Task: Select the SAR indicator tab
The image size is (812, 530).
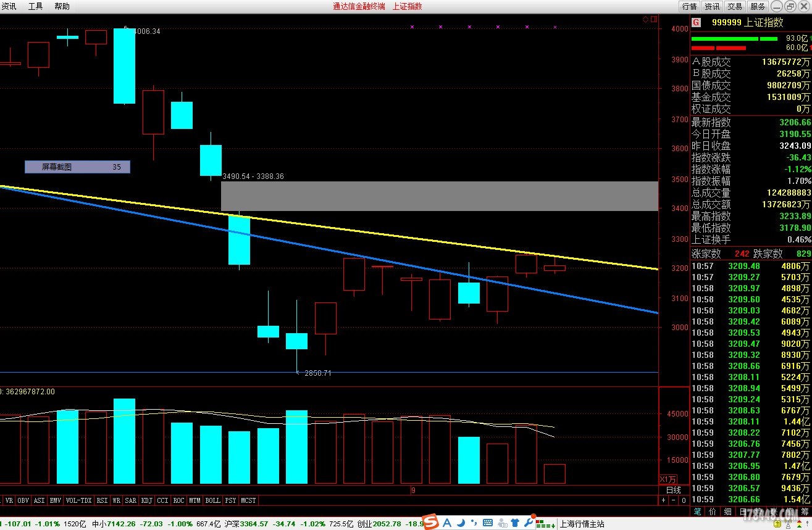Action: [130, 500]
